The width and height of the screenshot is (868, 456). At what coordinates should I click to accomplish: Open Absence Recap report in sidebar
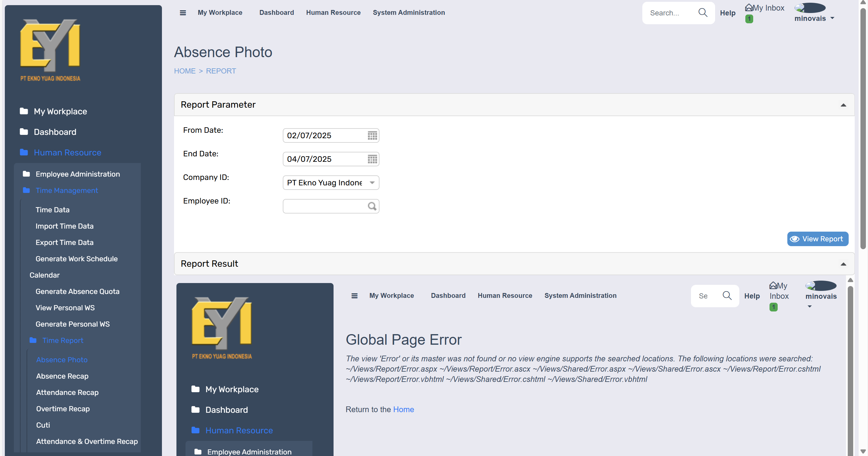click(62, 376)
